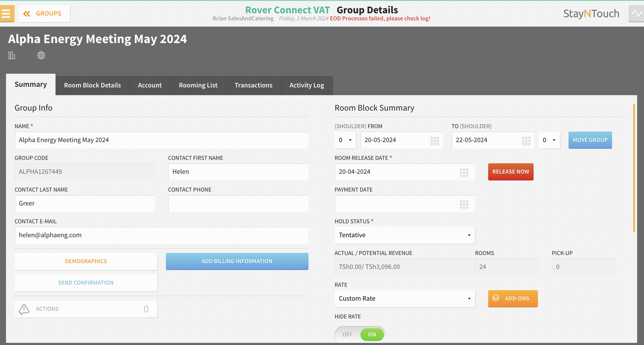Click the company building icon
This screenshot has width=644, height=345.
[x=12, y=55]
